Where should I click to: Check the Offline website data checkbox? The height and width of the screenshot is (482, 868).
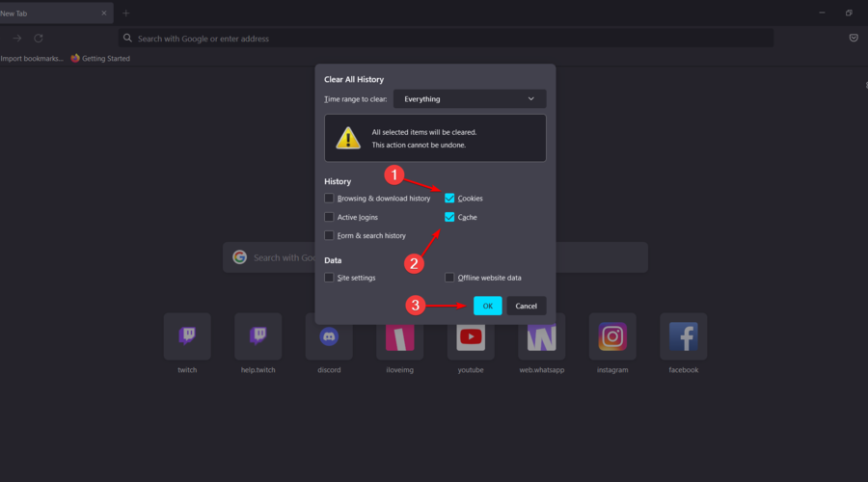pyautogui.click(x=449, y=278)
